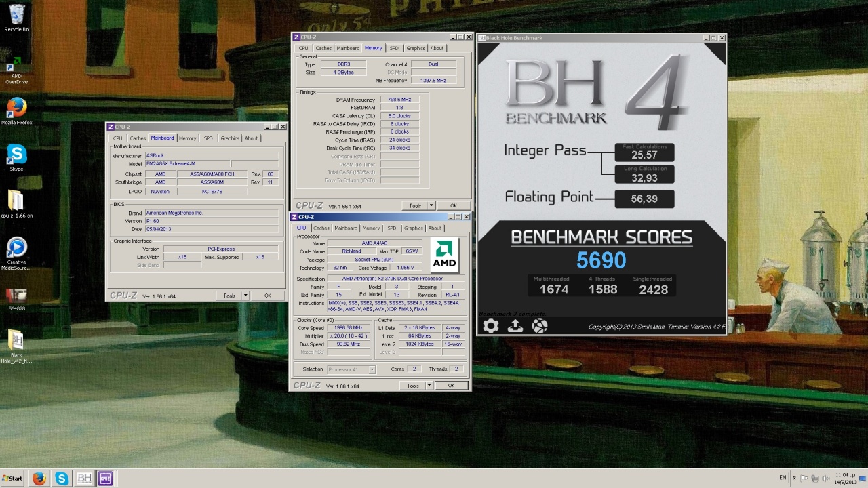Open Mainboard tab in Memory CPU-Z window
868x488 pixels.
[x=348, y=48]
